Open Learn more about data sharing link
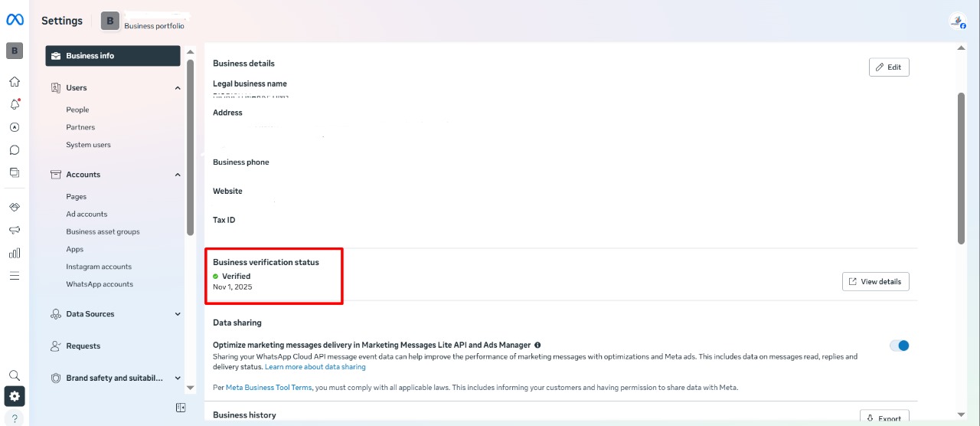The height and width of the screenshot is (426, 980). point(315,367)
